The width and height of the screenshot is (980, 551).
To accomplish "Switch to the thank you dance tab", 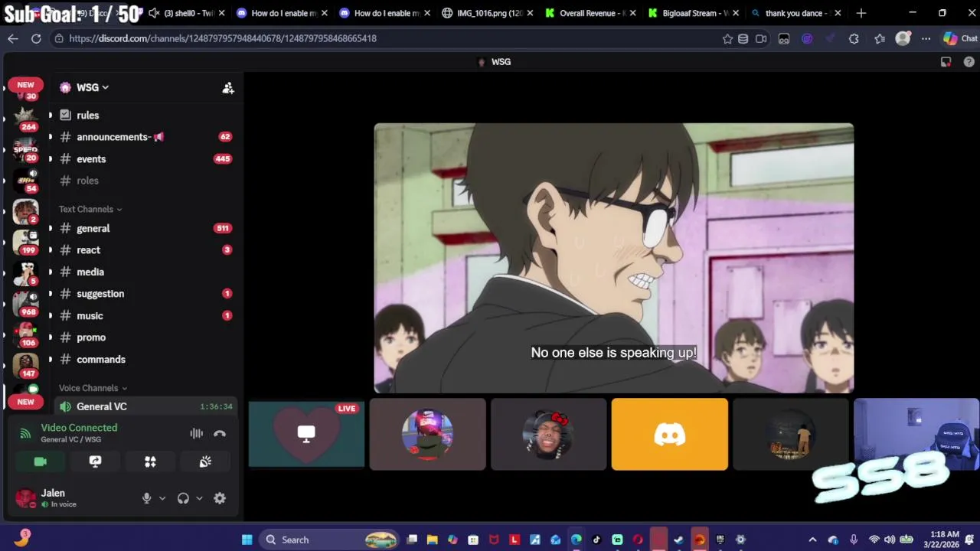I will 795,13.
